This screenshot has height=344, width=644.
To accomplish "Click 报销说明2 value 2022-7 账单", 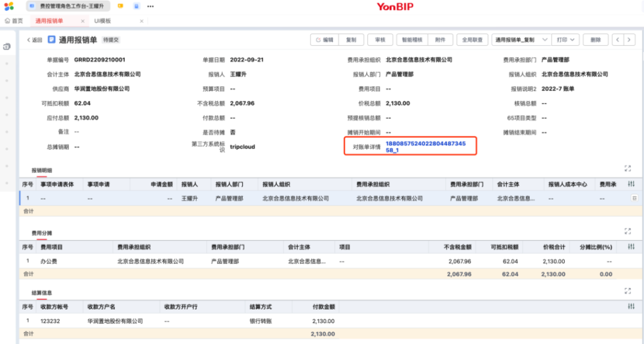I will click(x=558, y=89).
